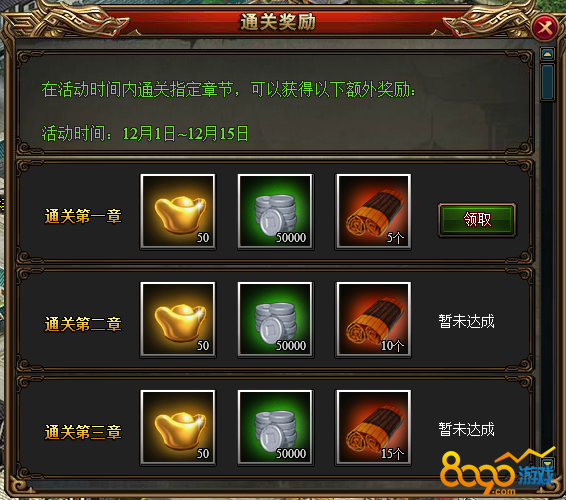Click the 通关第一章 row label

coord(83,216)
